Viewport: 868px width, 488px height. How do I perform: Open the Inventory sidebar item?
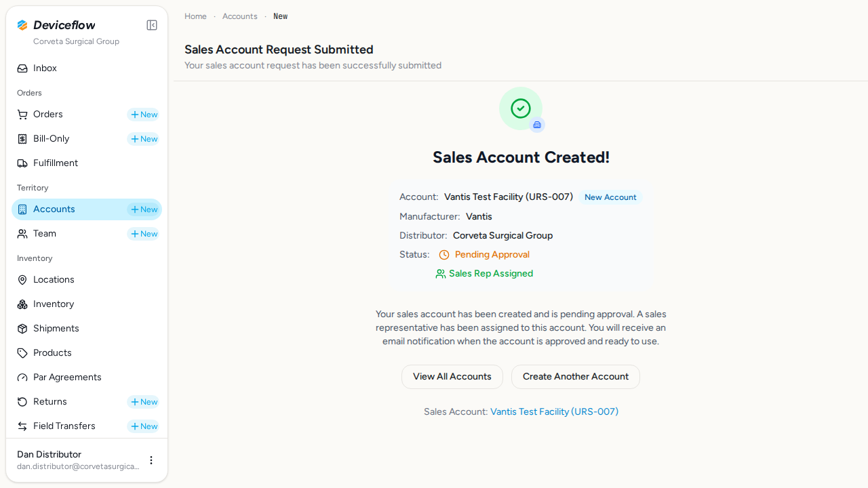87,304
